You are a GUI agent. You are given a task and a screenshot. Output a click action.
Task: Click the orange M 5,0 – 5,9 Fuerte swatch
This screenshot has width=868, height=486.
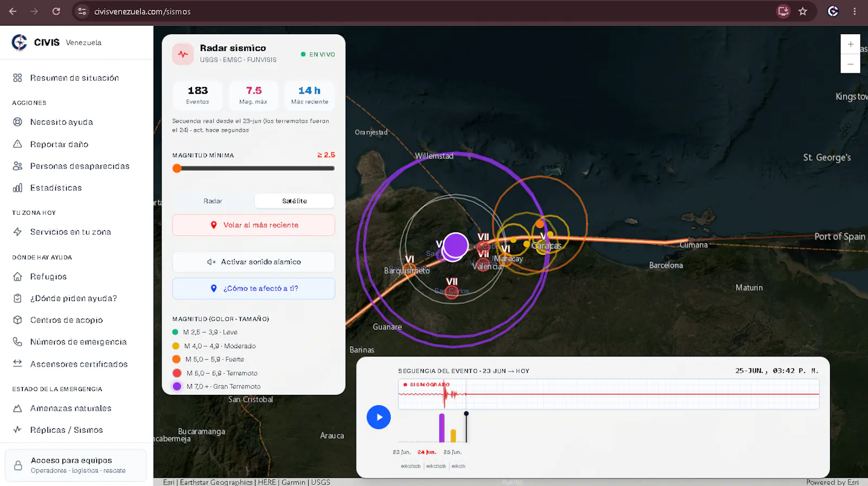click(x=176, y=359)
